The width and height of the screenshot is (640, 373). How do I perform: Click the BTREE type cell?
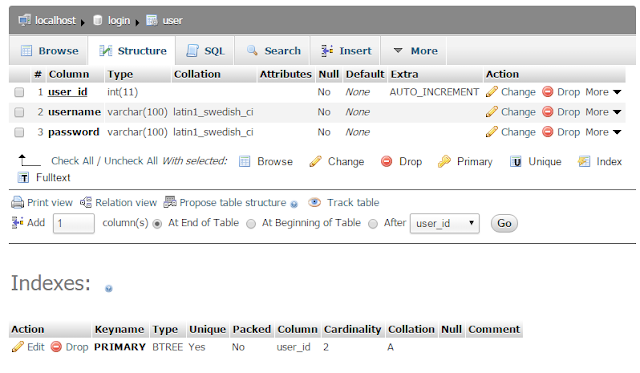[167, 347]
